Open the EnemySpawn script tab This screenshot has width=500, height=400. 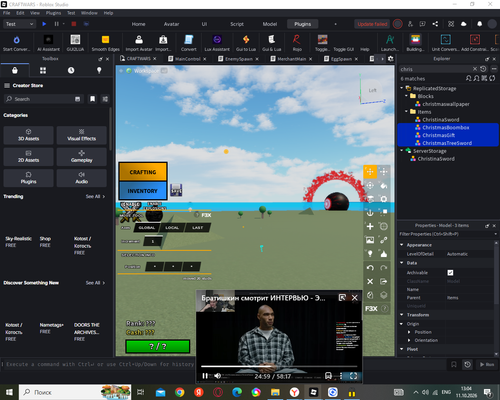(x=238, y=59)
